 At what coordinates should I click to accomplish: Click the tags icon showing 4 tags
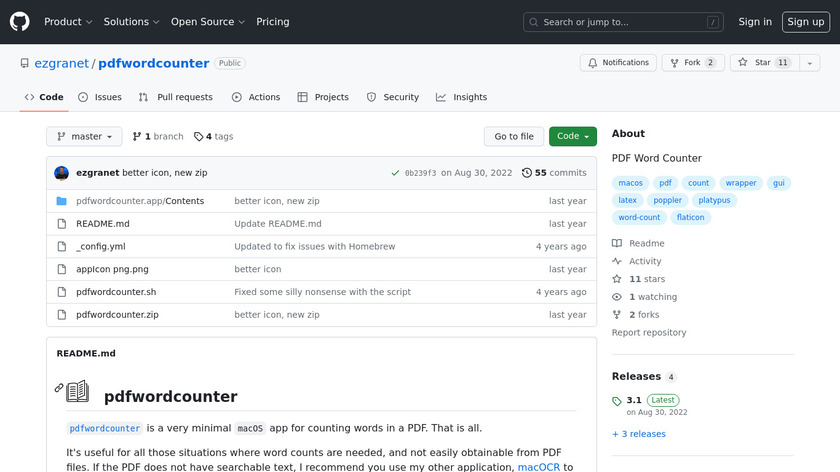point(198,137)
